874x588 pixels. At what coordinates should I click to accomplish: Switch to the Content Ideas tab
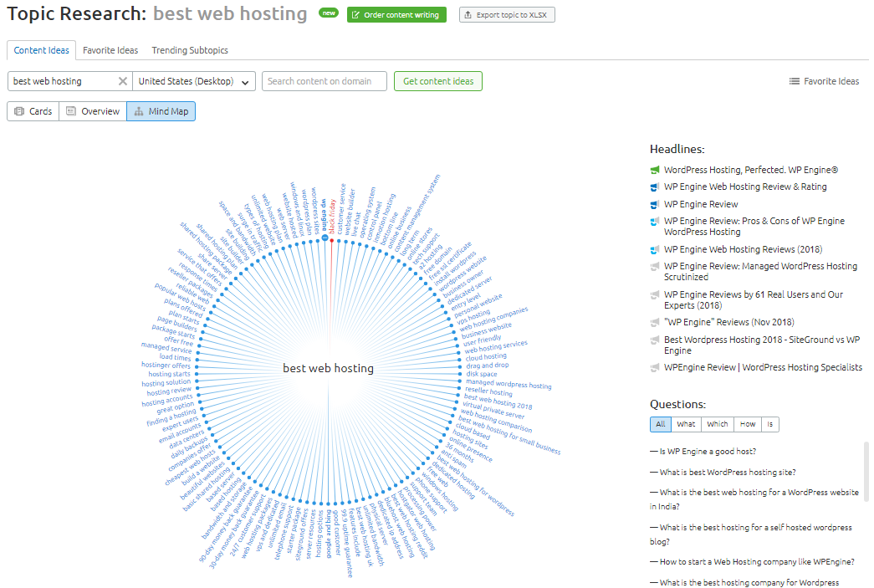pos(41,50)
